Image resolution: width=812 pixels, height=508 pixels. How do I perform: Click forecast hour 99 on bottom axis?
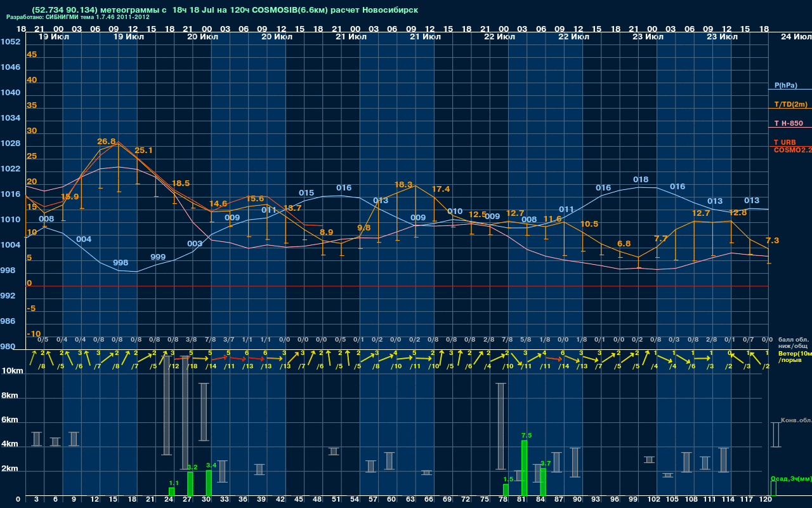634,500
